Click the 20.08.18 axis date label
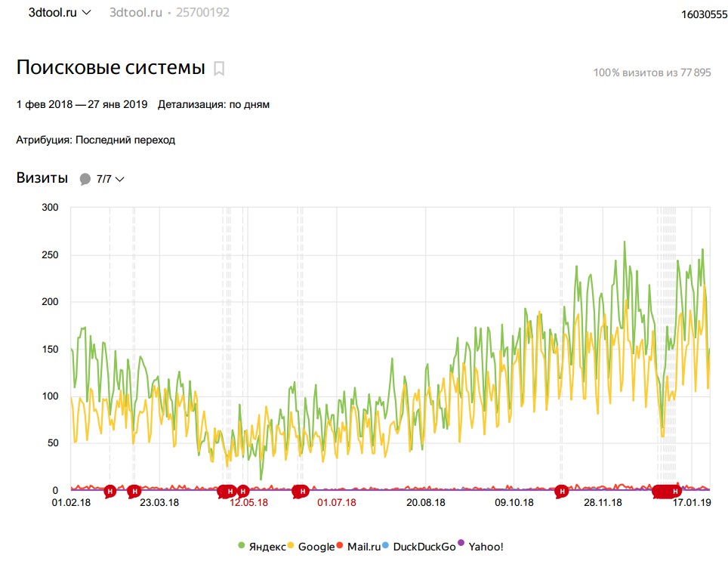This screenshot has height=561, width=728. [426, 503]
